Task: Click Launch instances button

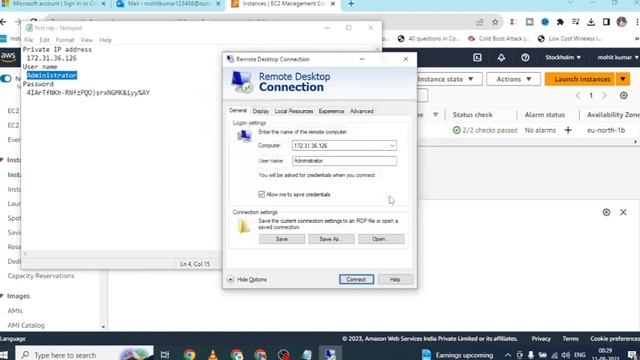Action: tap(580, 79)
